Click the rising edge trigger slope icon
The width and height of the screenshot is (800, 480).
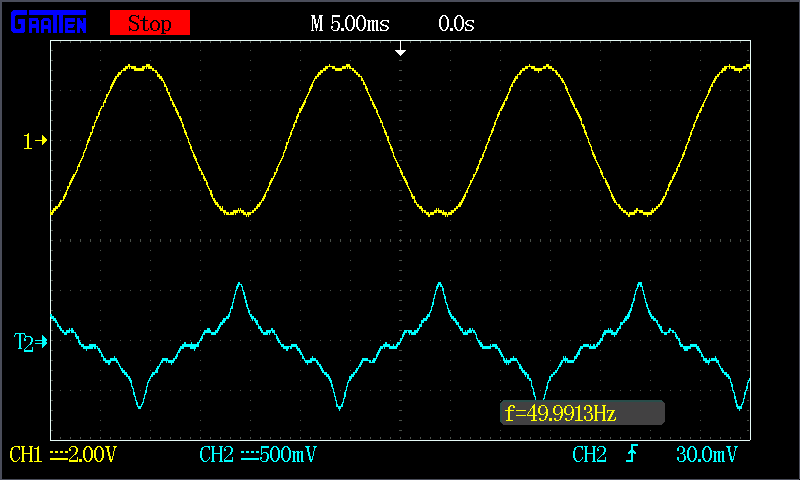click(x=631, y=455)
